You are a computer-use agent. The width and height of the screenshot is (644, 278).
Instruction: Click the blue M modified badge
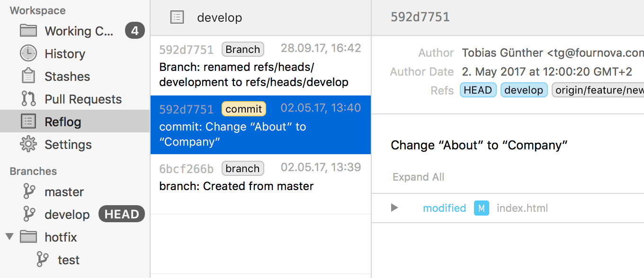tap(481, 208)
